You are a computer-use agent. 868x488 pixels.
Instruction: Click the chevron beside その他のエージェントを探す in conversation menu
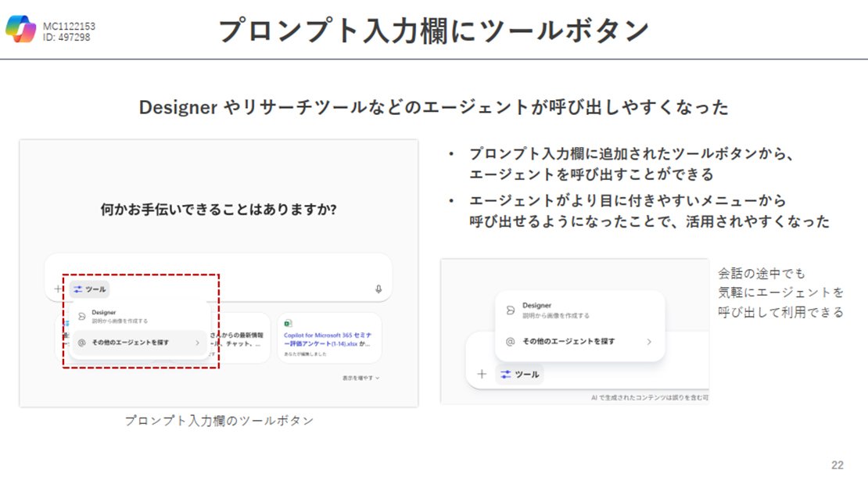649,342
